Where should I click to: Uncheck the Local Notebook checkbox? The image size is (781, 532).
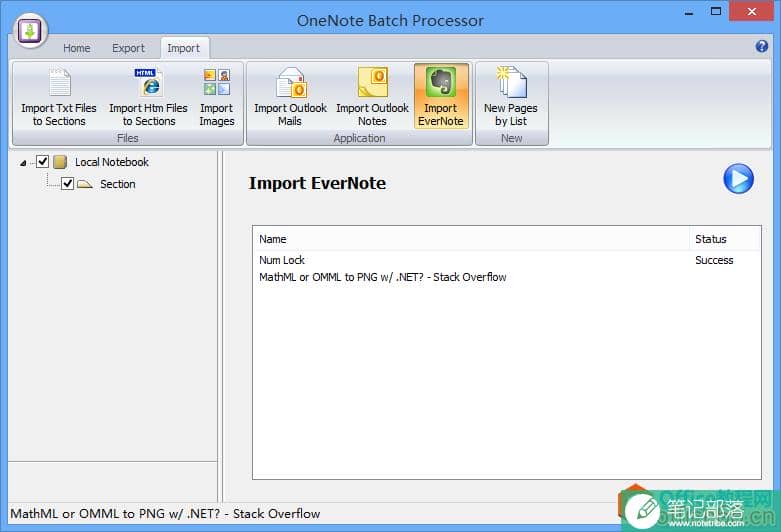pos(42,161)
